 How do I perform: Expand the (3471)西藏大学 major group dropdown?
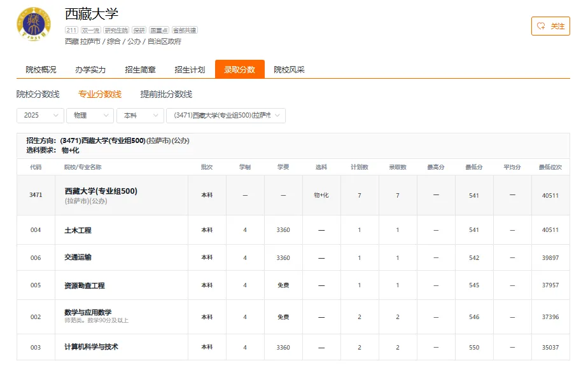226,115
